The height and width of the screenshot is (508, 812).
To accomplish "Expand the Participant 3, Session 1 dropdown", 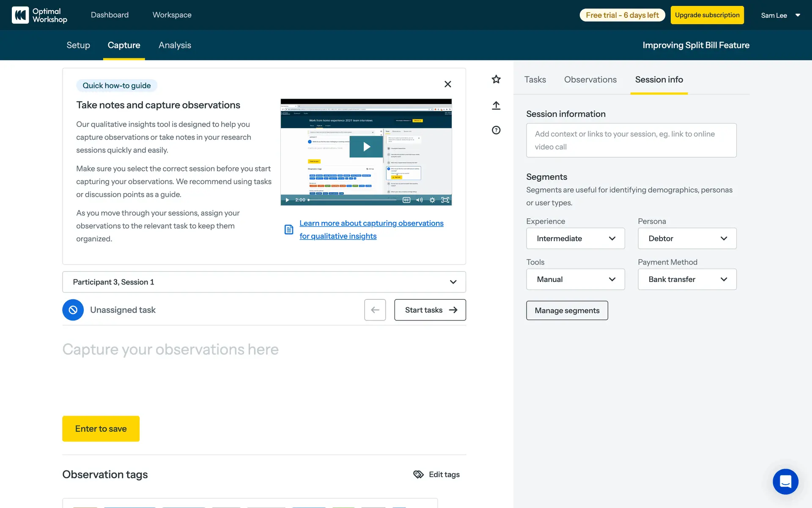I will [x=264, y=282].
